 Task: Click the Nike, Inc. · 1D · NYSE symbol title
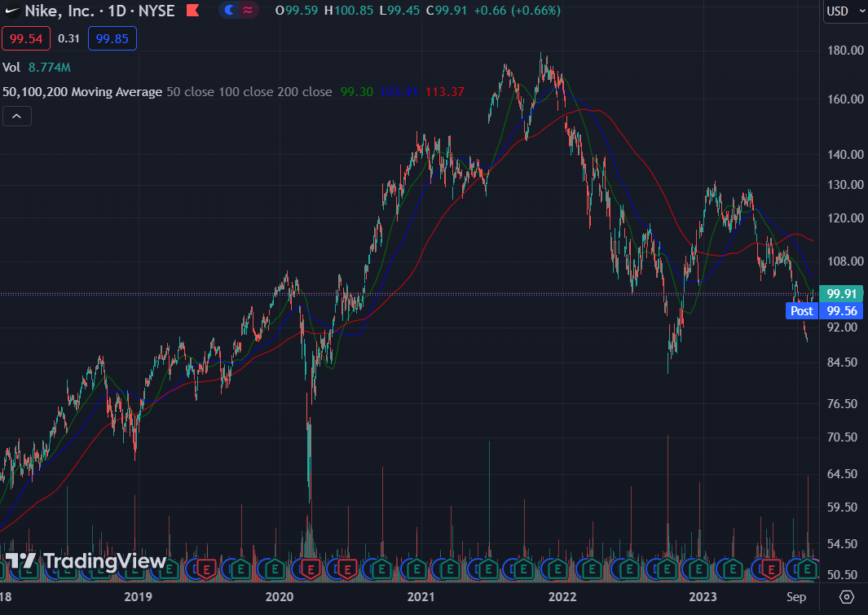(x=99, y=11)
